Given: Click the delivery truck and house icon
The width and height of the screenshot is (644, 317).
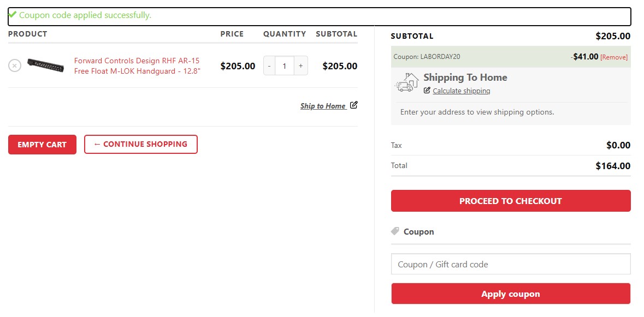Looking at the screenshot, I should [406, 82].
